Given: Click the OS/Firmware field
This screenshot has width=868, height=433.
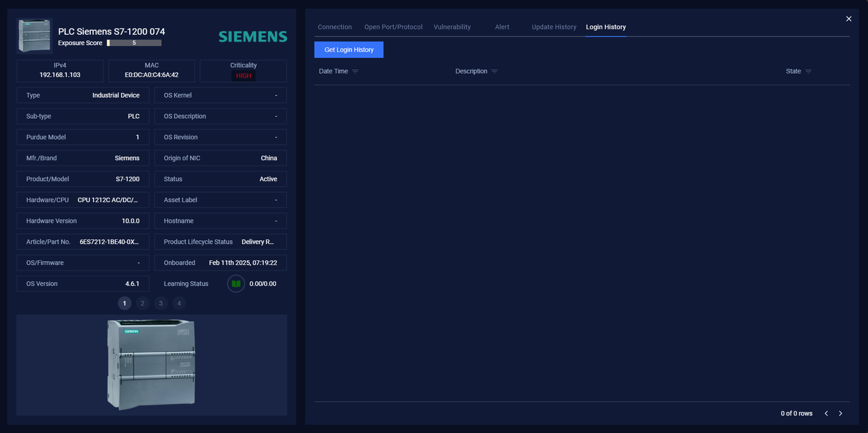Looking at the screenshot, I should point(83,262).
